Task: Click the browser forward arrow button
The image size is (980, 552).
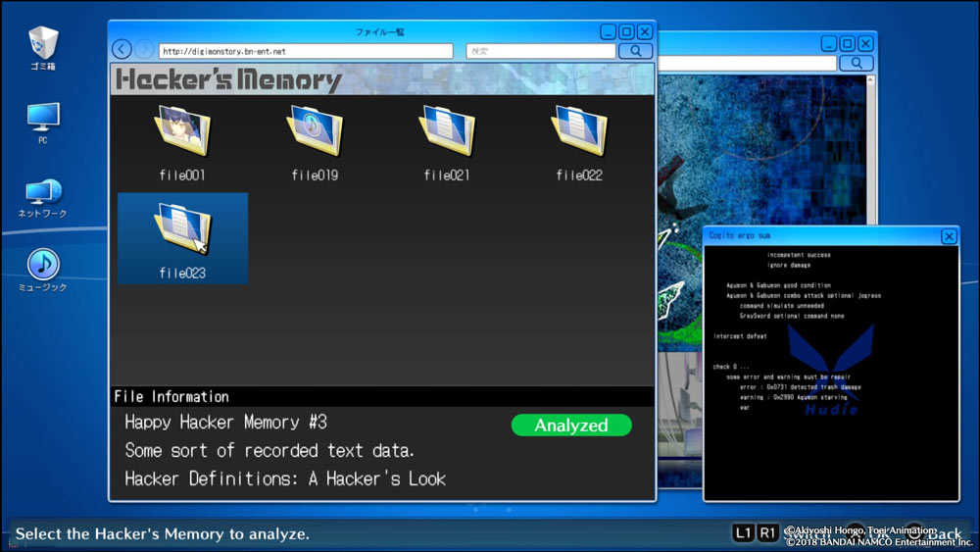Action: pyautogui.click(x=144, y=50)
